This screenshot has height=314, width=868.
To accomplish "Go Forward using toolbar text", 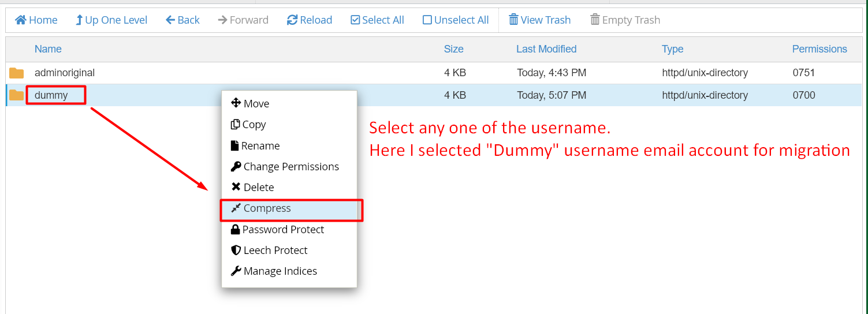I will [x=249, y=20].
